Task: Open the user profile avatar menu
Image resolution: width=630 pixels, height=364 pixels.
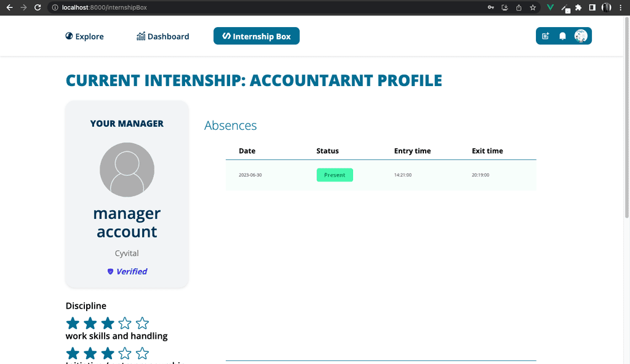Action: click(581, 36)
